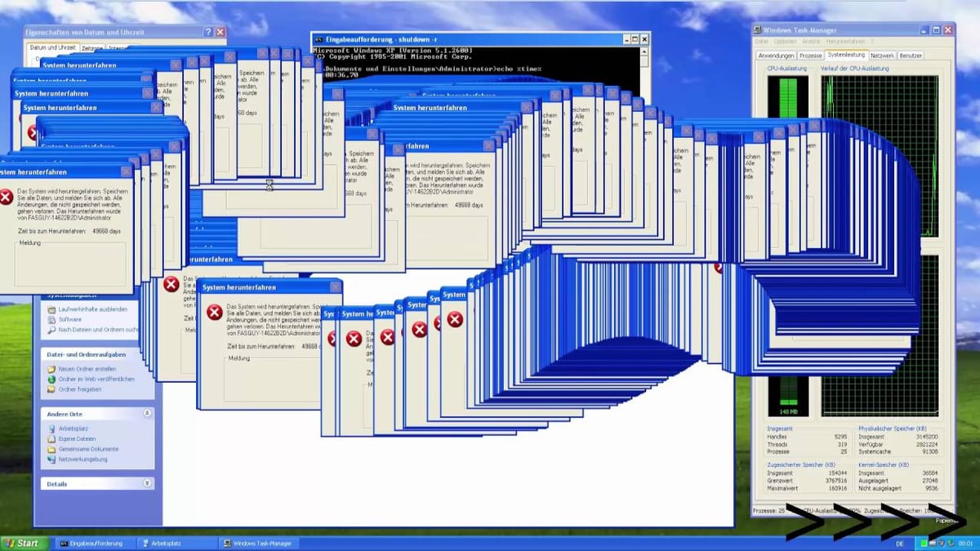This screenshot has height=551, width=980.
Task: Click the Eingabeaufforderung window title bar icon
Action: [319, 39]
